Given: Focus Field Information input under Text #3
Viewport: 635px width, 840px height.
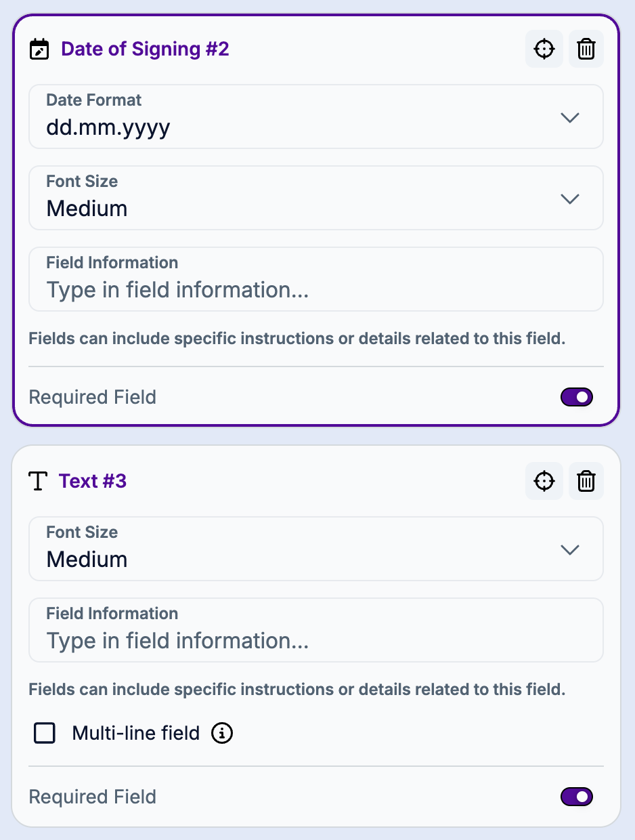Looking at the screenshot, I should 315,641.
